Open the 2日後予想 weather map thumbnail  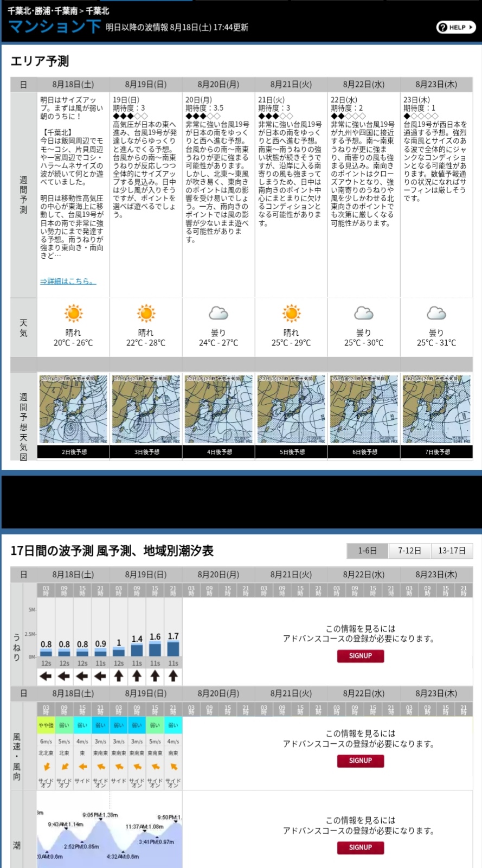73,410
